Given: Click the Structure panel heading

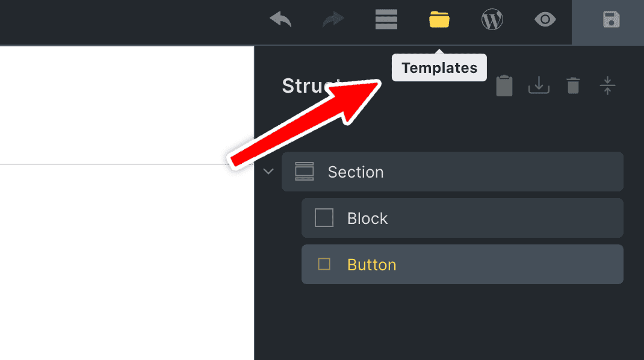Looking at the screenshot, I should [x=304, y=86].
